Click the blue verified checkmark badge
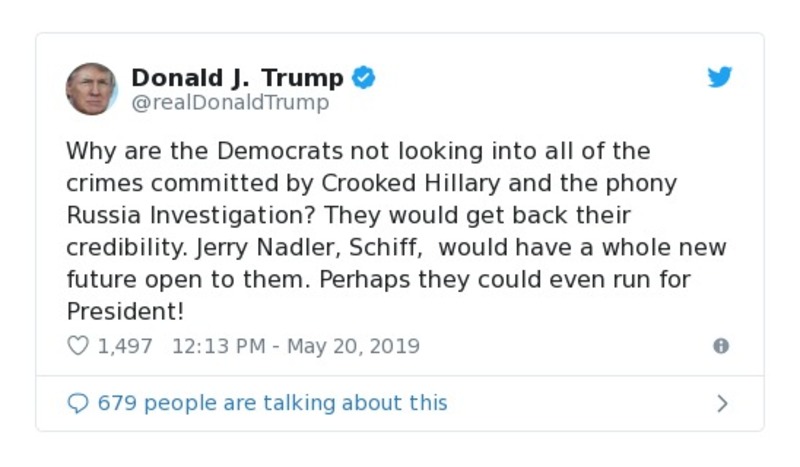The image size is (800, 467). pyautogui.click(x=364, y=78)
